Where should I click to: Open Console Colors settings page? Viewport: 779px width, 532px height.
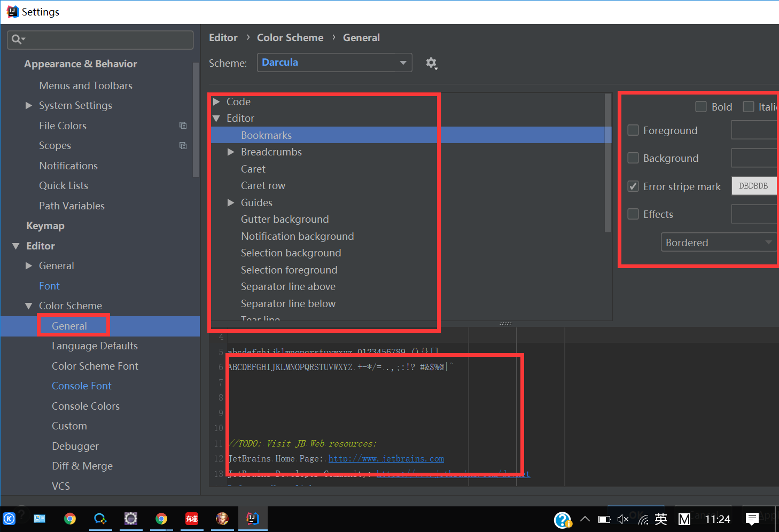[85, 406]
